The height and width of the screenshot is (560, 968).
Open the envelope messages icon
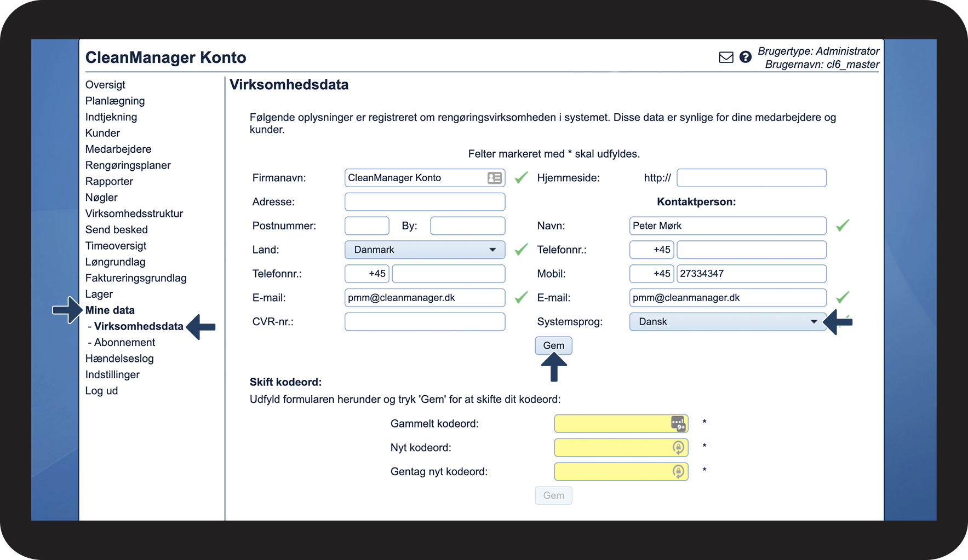(x=726, y=57)
